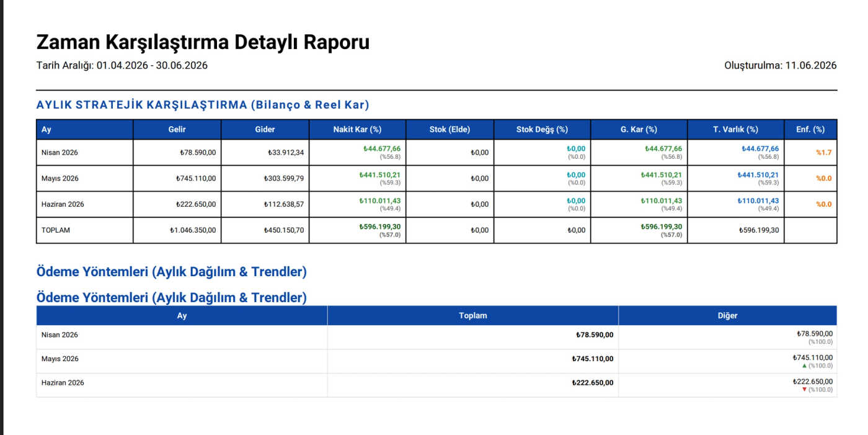Click the Gelir column header
868x435 pixels.
pos(177,130)
